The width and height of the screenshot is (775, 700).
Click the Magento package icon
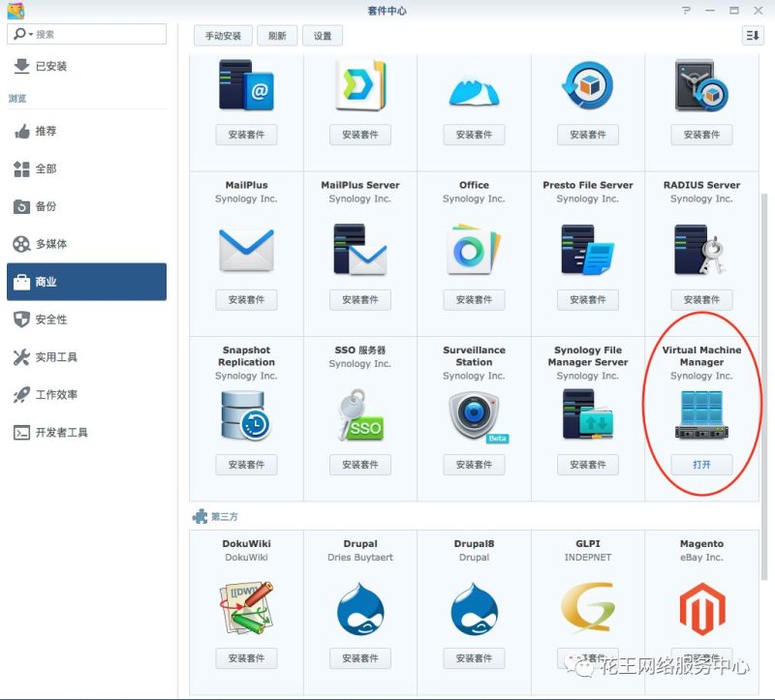(x=701, y=608)
